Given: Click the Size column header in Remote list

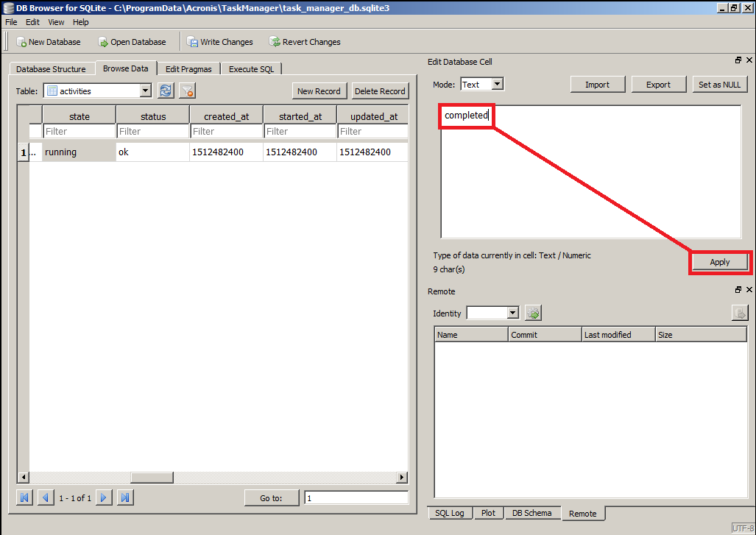Looking at the screenshot, I should 702,335.
